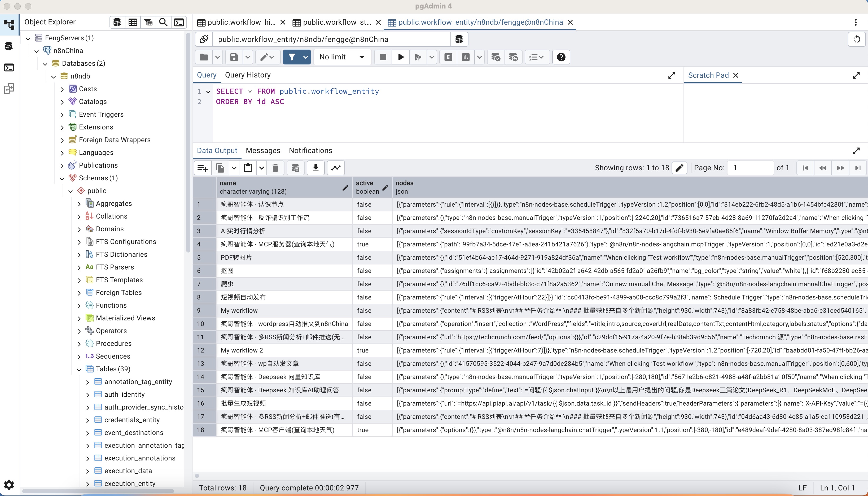Click the Edit pencil icon in query toolbar

(268, 57)
